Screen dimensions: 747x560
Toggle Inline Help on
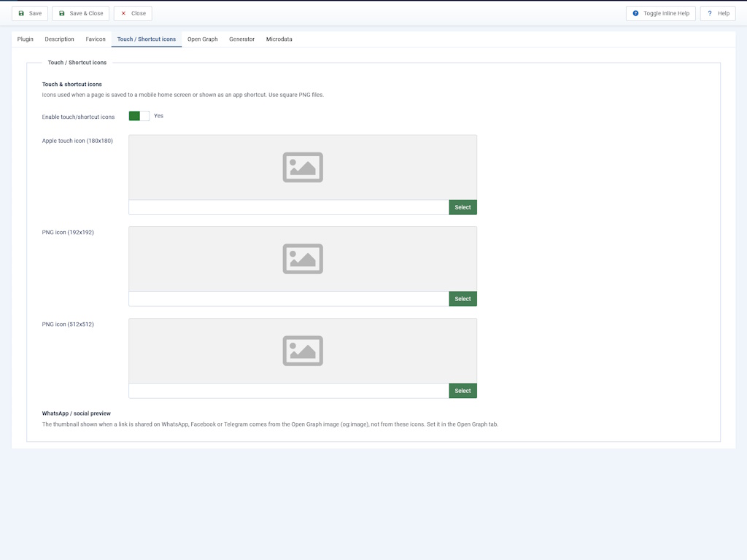pyautogui.click(x=661, y=13)
